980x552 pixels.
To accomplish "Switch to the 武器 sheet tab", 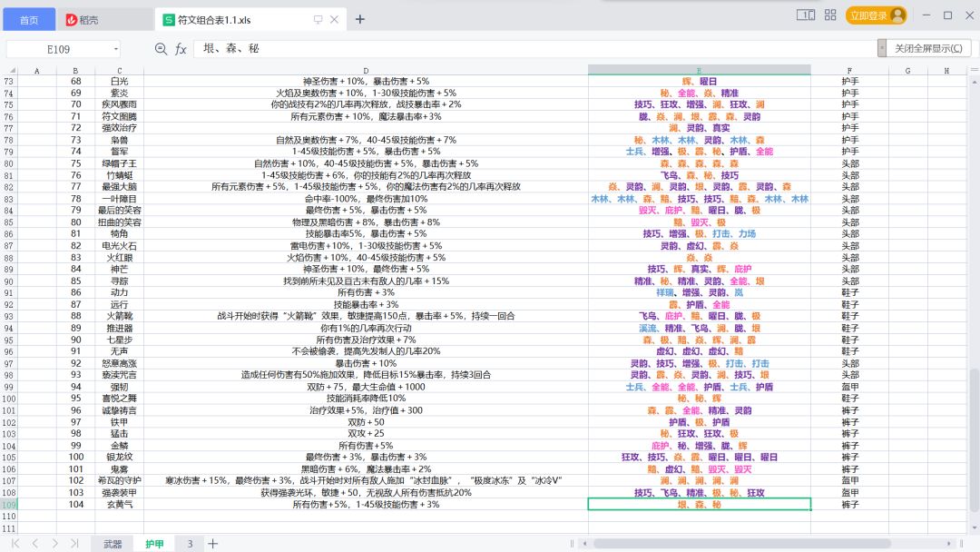I will tap(113, 544).
